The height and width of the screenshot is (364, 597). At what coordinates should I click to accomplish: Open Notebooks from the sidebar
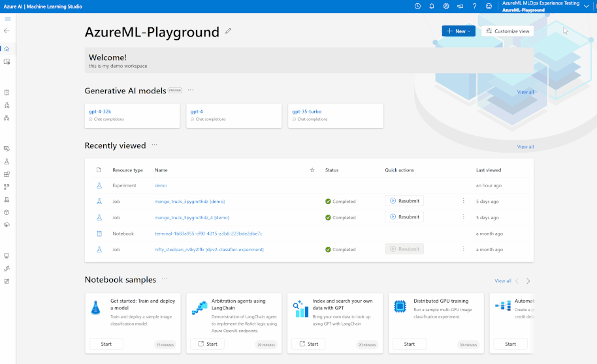[7, 93]
